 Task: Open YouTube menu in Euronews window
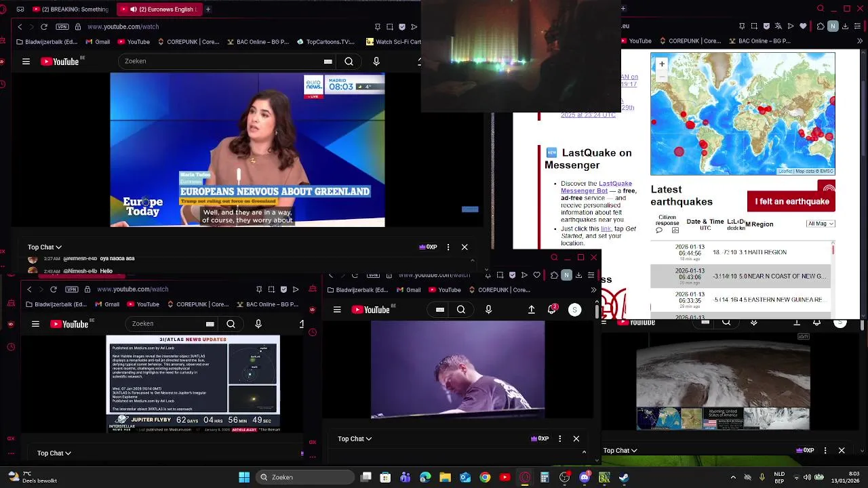click(26, 62)
